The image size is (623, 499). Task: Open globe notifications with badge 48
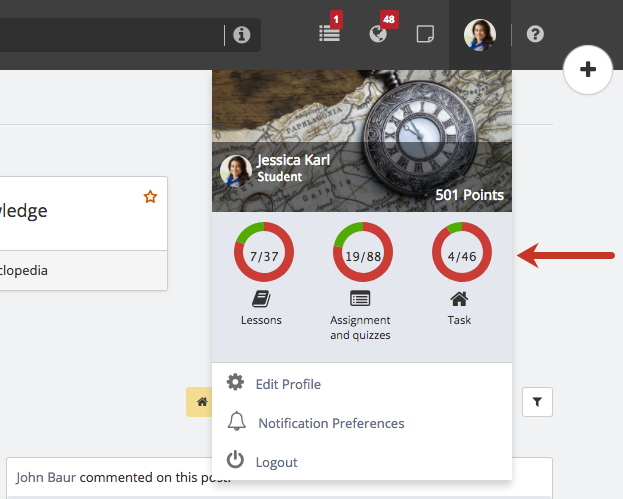[x=378, y=34]
